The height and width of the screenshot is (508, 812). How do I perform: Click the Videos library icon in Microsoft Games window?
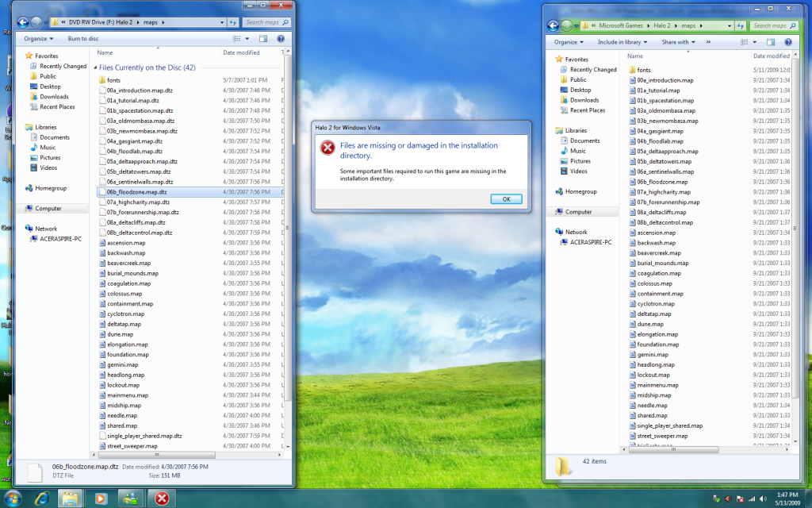tap(564, 171)
